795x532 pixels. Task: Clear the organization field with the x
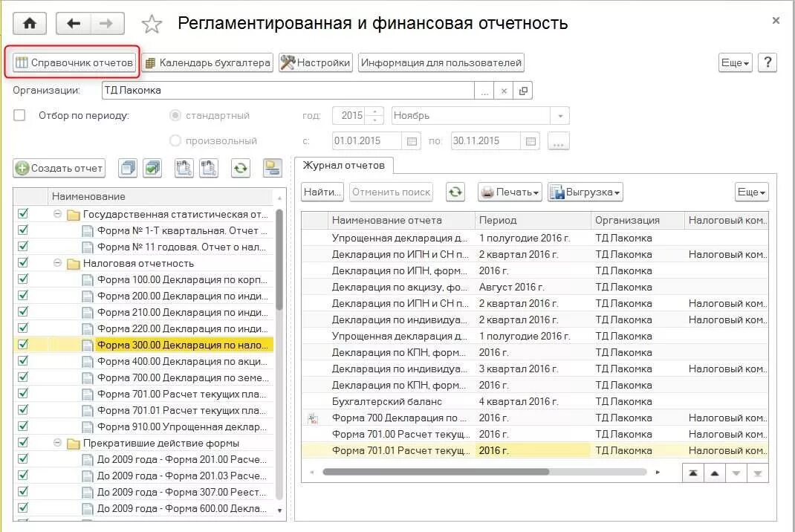[x=504, y=91]
